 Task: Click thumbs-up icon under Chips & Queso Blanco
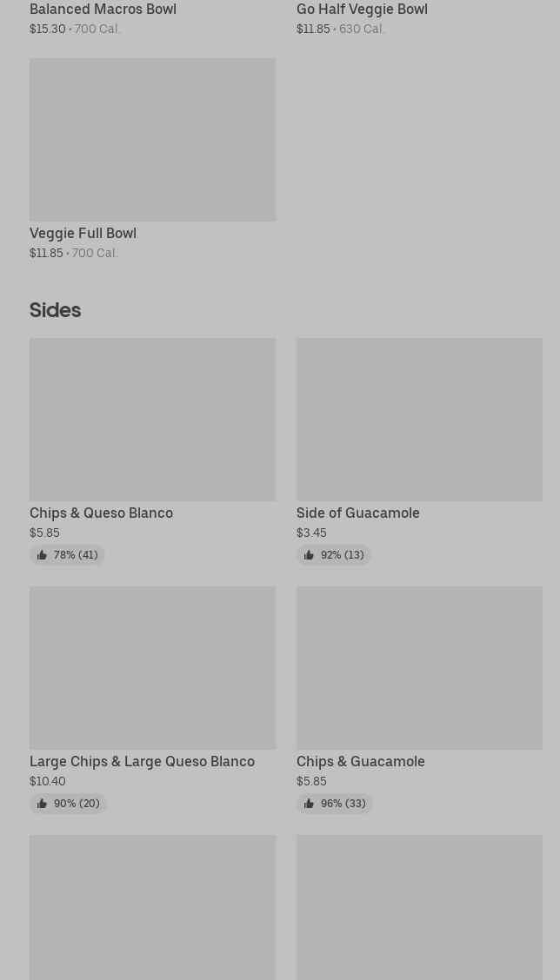pos(42,555)
